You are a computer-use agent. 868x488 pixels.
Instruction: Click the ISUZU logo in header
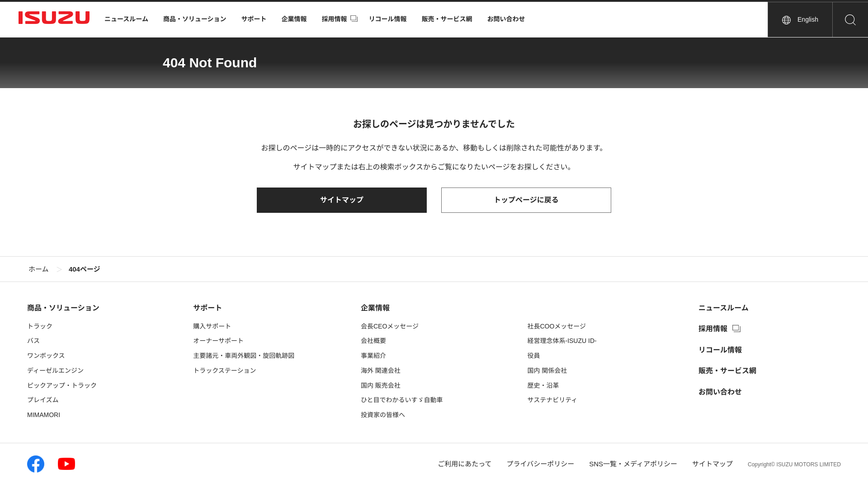[x=54, y=18]
